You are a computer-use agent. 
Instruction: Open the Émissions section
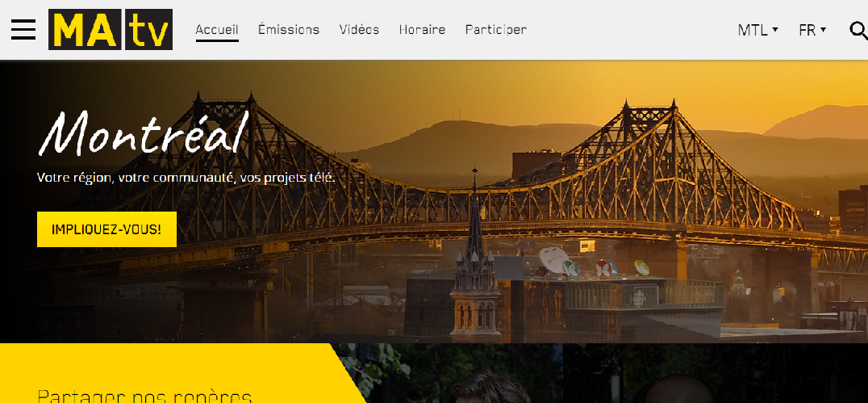pos(289,29)
